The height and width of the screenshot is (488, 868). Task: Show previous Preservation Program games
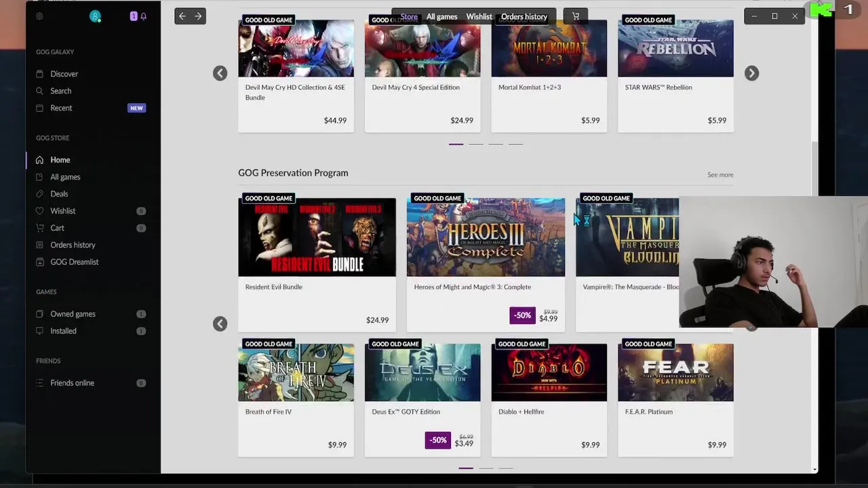point(220,324)
